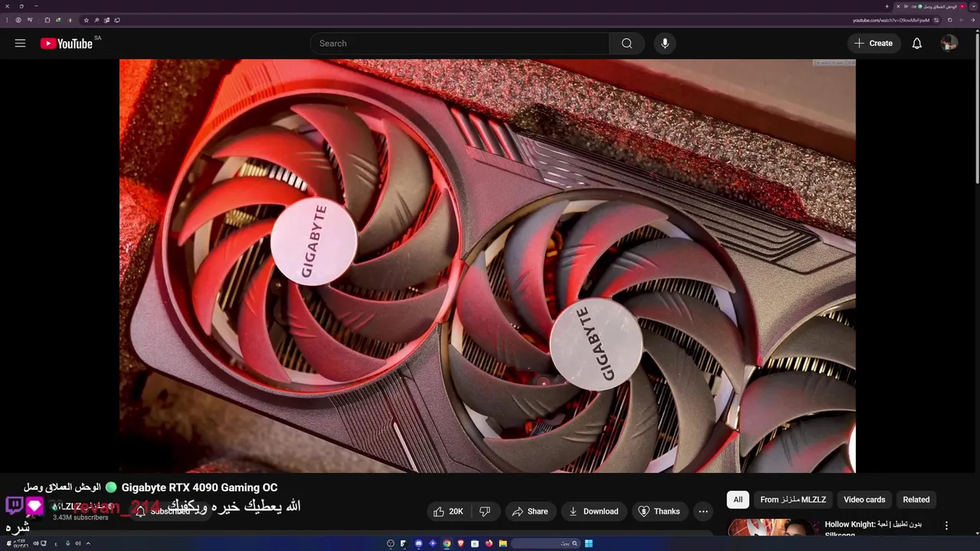This screenshot has width=980, height=551.
Task: Click the YouTube search input field
Action: tap(459, 44)
